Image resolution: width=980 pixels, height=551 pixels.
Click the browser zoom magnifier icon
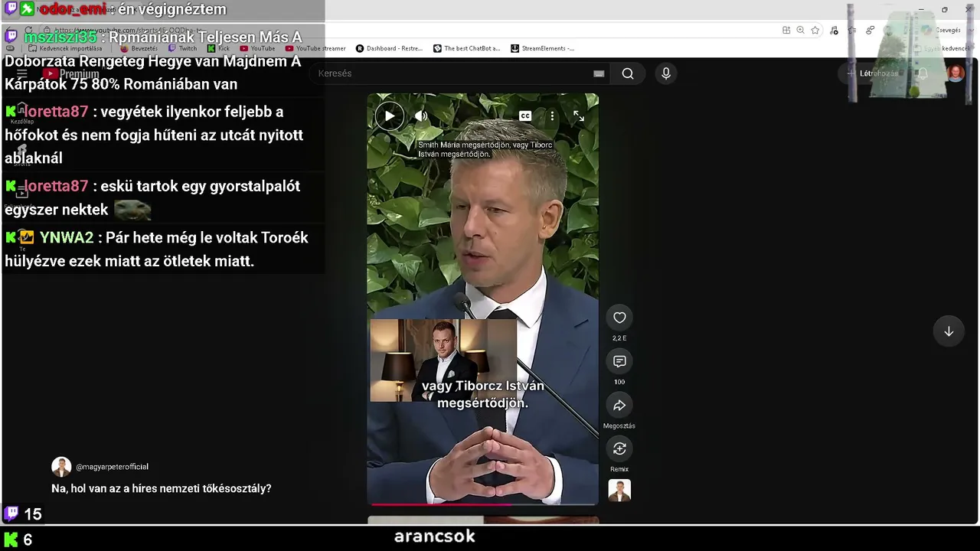[800, 30]
